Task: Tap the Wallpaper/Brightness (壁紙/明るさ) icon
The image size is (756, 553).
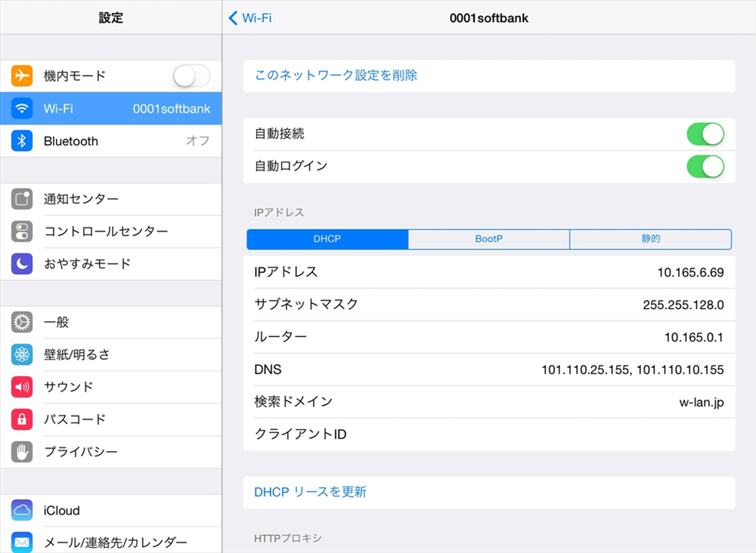Action: point(22,354)
